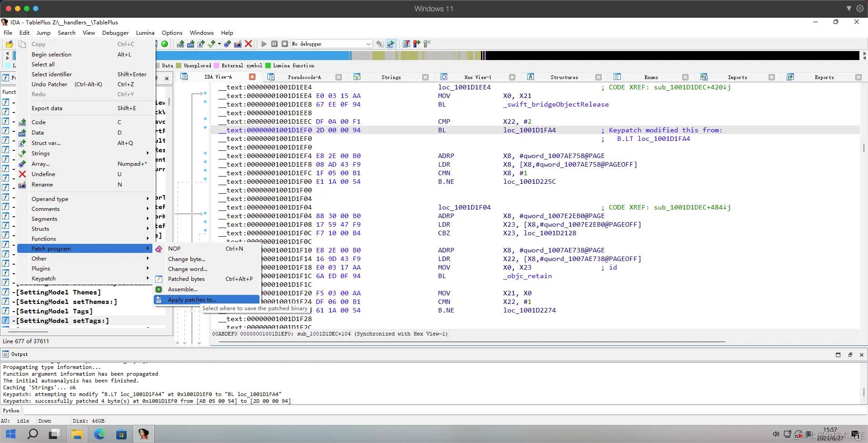Pause the debugger process

[274, 44]
